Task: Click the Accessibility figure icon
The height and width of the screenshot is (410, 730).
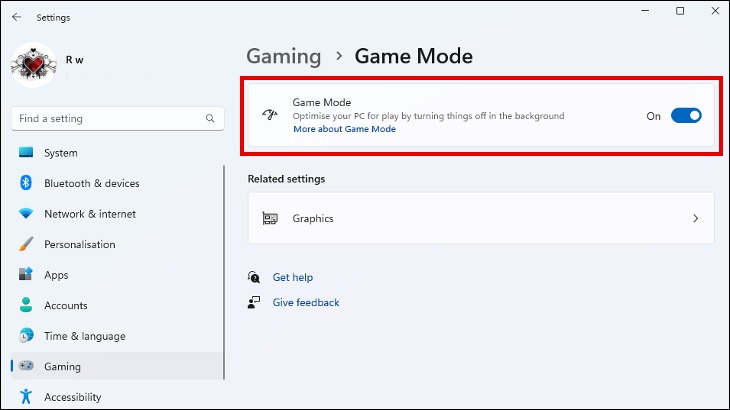Action: (26, 396)
